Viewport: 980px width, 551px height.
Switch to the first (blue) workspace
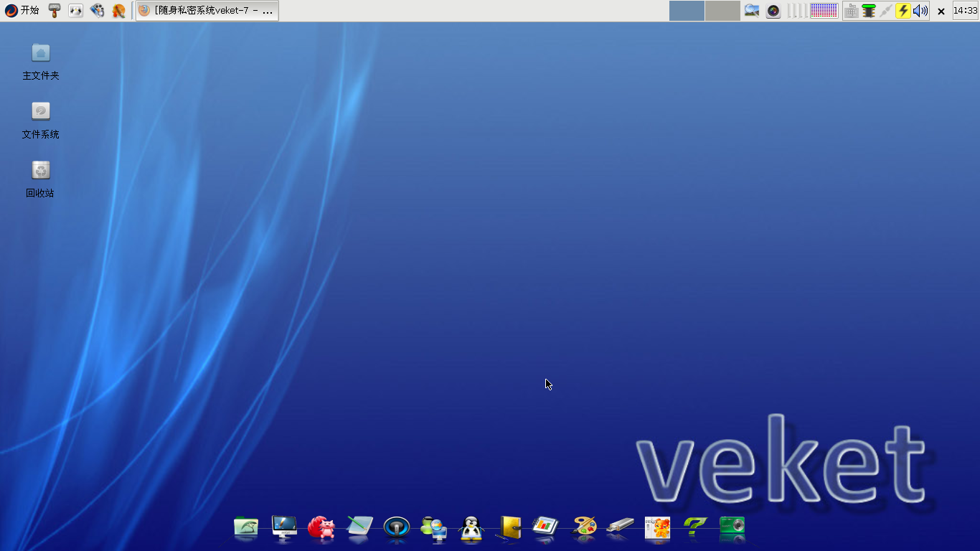click(x=687, y=11)
